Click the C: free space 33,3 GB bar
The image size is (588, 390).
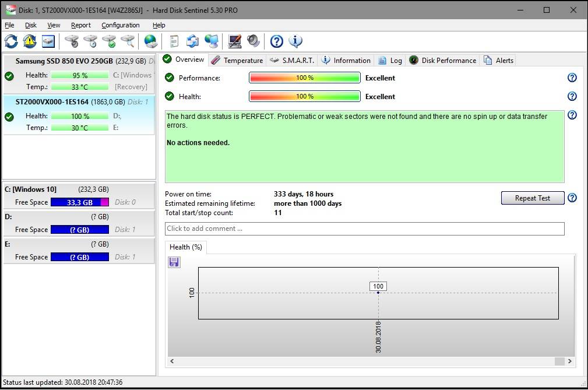(80, 202)
